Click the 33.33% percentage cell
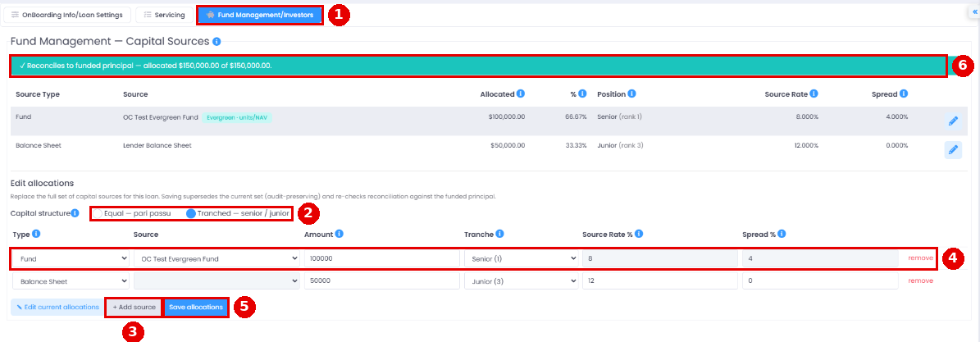Viewport: 980px width, 342px height. click(x=577, y=145)
